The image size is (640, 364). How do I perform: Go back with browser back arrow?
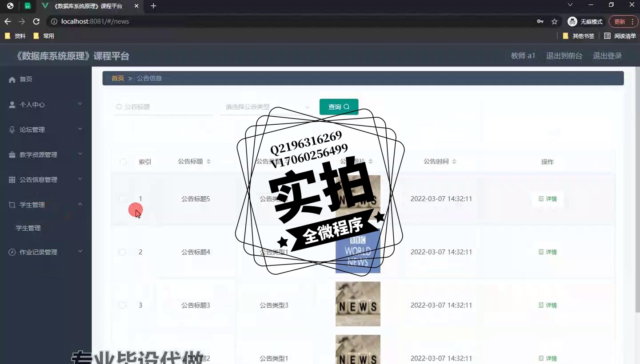[x=8, y=21]
